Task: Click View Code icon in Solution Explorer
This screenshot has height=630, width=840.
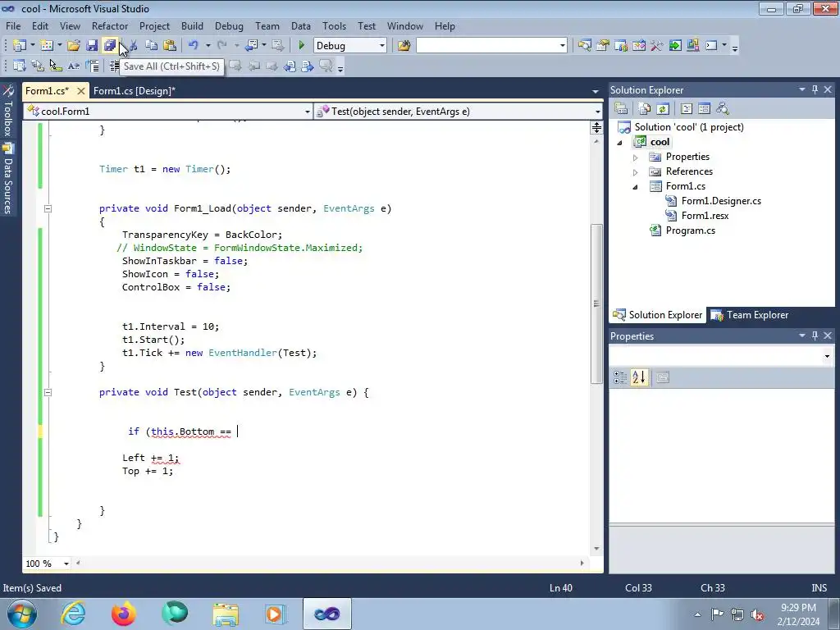Action: [687, 109]
